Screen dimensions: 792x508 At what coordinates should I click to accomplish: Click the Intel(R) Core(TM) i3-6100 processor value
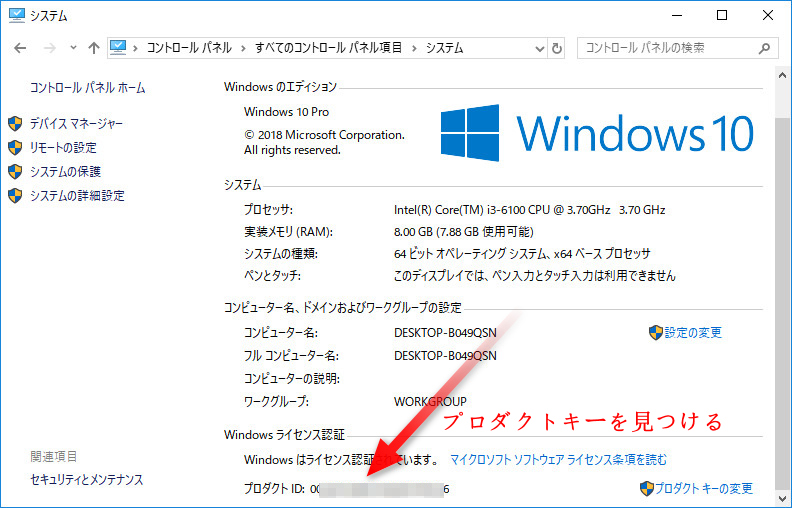529,210
